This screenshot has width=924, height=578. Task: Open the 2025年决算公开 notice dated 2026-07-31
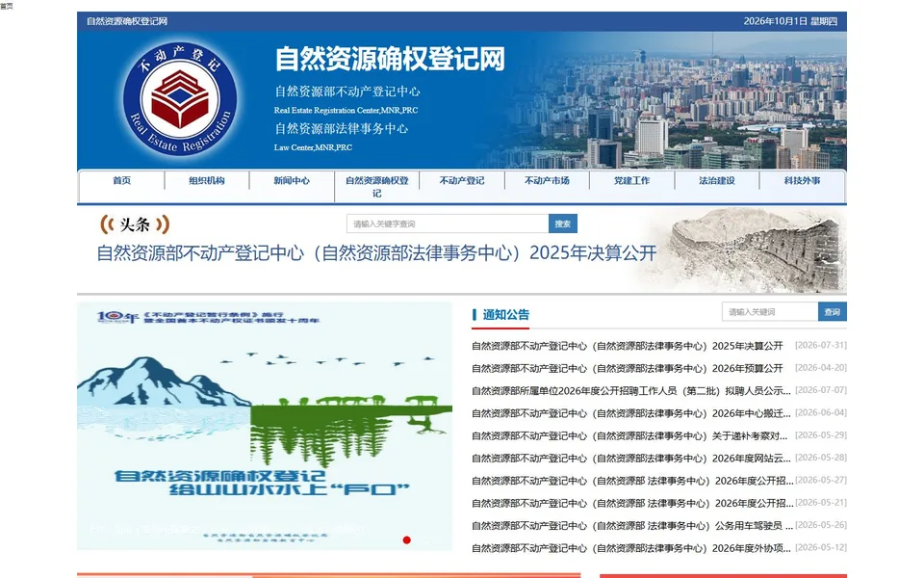[x=627, y=346]
